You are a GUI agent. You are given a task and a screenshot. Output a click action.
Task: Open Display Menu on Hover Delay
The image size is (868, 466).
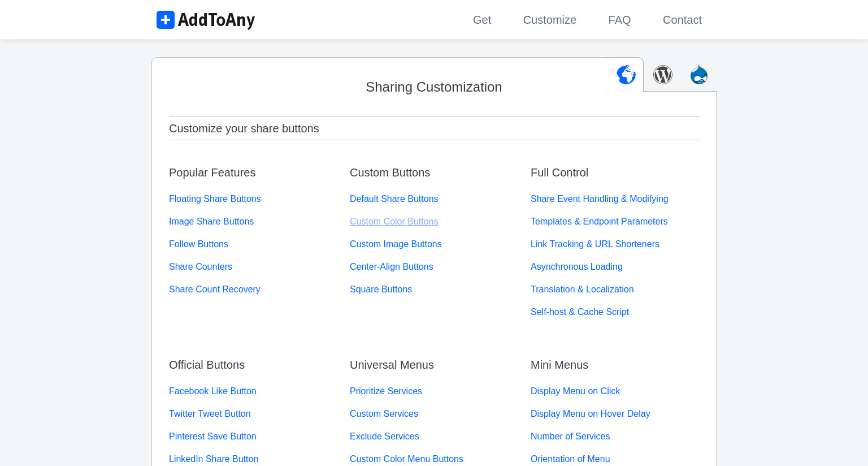[x=591, y=413]
